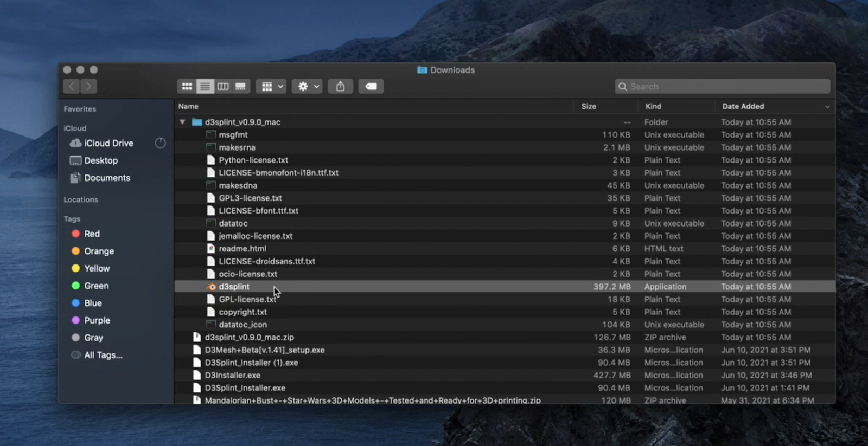Select list view button

pos(205,86)
